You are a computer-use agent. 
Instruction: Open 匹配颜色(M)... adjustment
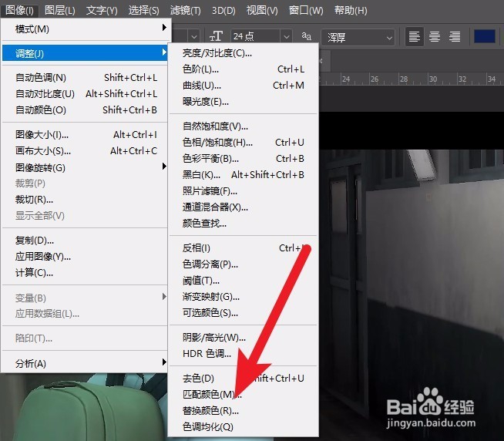(244, 395)
